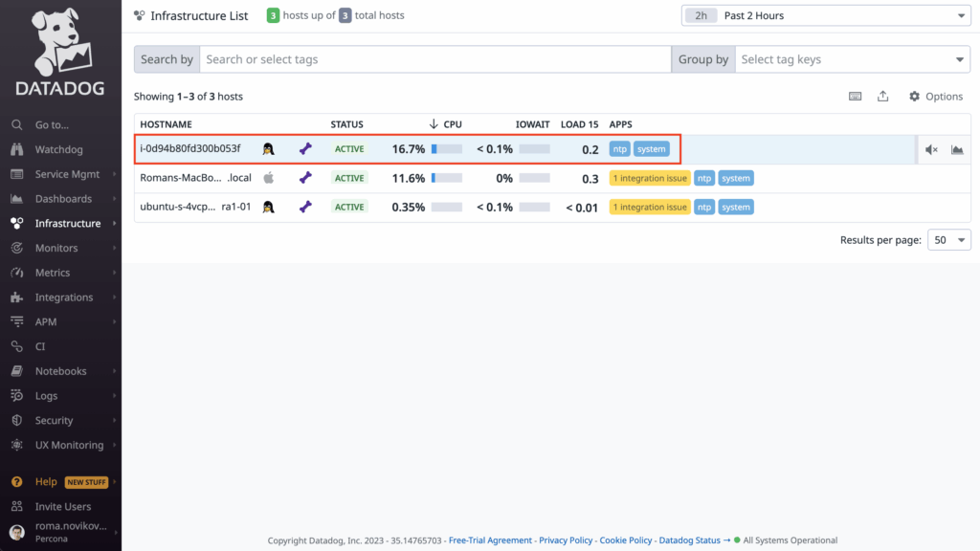The height and width of the screenshot is (551, 980).
Task: Open Options with the gear icon
Action: click(935, 97)
